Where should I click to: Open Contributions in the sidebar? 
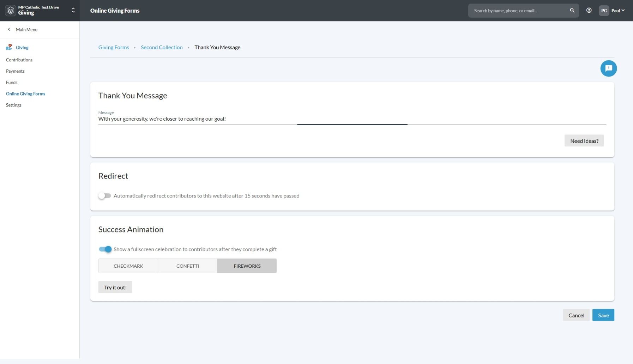click(x=19, y=60)
